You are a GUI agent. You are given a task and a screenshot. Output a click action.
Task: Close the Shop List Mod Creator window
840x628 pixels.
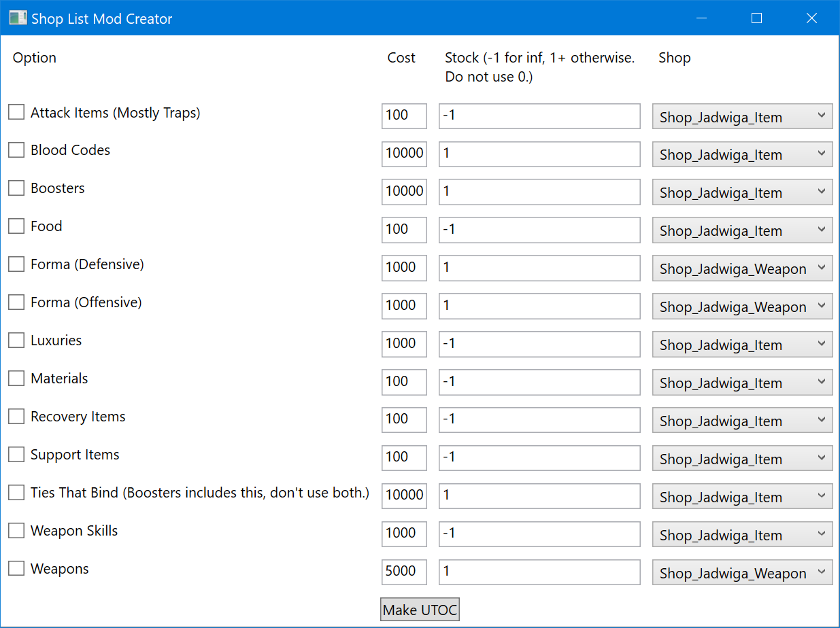point(811,18)
